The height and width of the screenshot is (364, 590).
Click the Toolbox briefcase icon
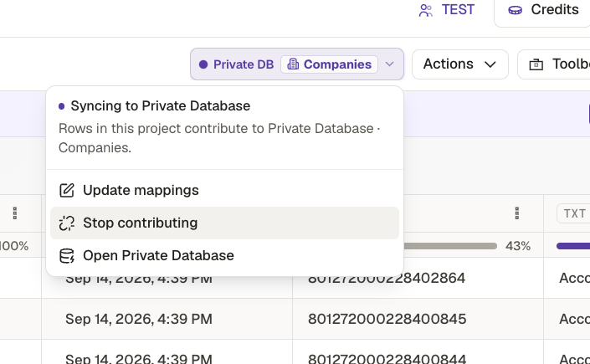click(x=536, y=64)
